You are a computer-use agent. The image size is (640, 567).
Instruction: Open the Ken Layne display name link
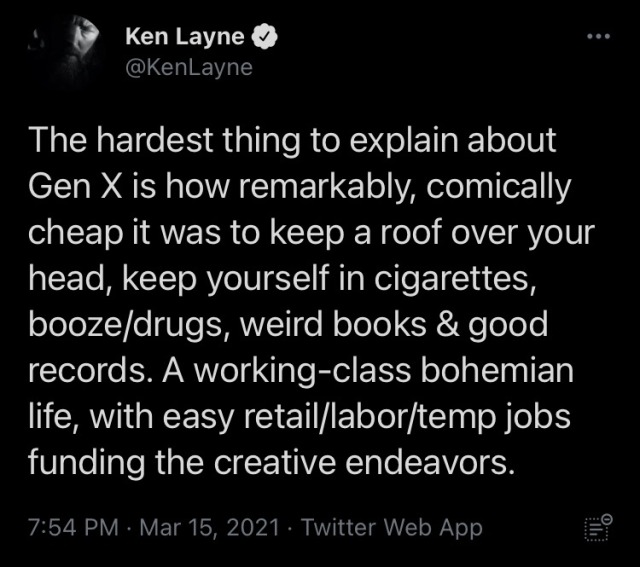184,38
